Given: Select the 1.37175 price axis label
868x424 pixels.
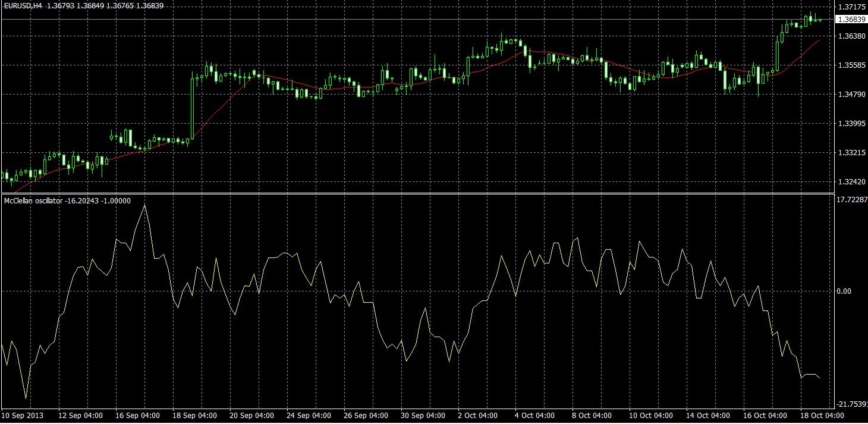Looking at the screenshot, I should point(851,7).
